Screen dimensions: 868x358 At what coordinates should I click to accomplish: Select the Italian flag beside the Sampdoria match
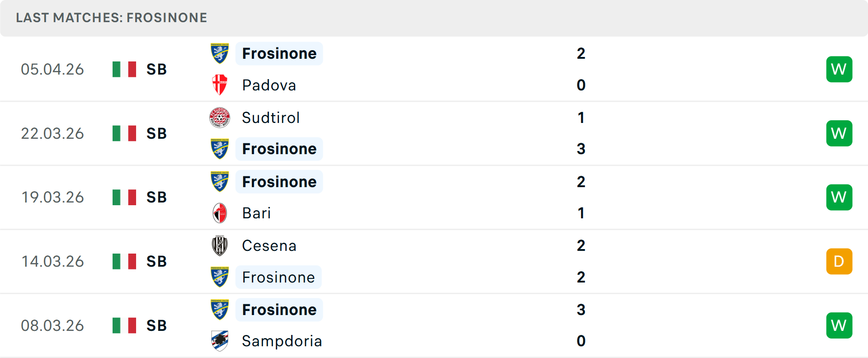click(x=124, y=325)
